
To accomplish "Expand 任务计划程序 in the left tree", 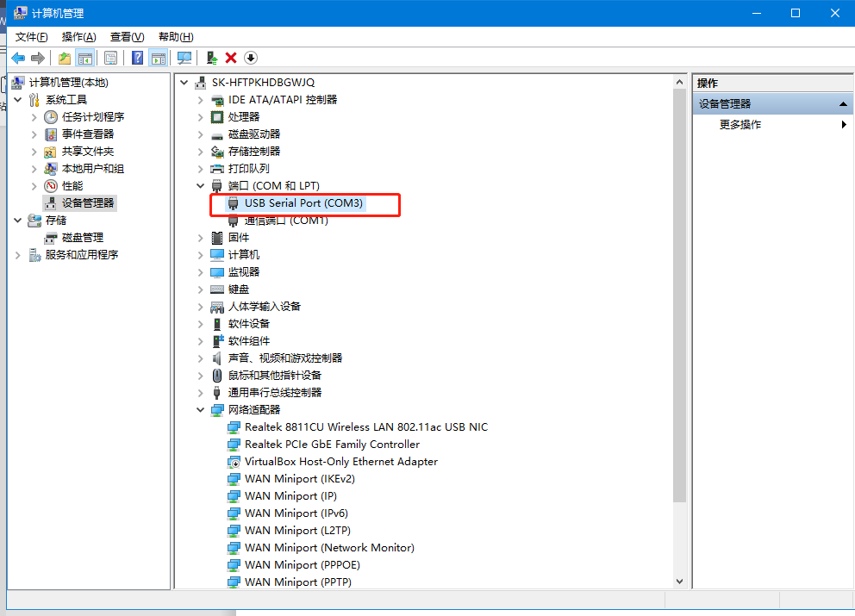I will pyautogui.click(x=34, y=117).
